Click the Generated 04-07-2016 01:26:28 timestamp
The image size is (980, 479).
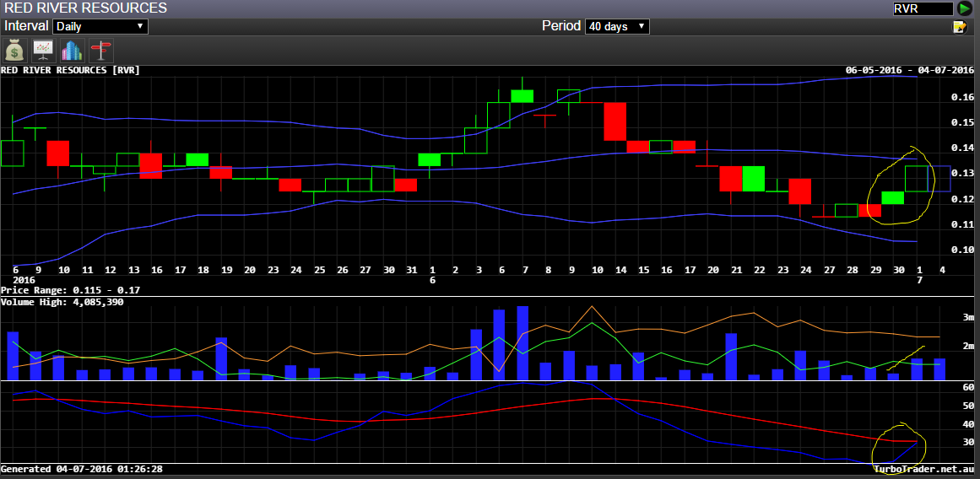click(x=82, y=468)
